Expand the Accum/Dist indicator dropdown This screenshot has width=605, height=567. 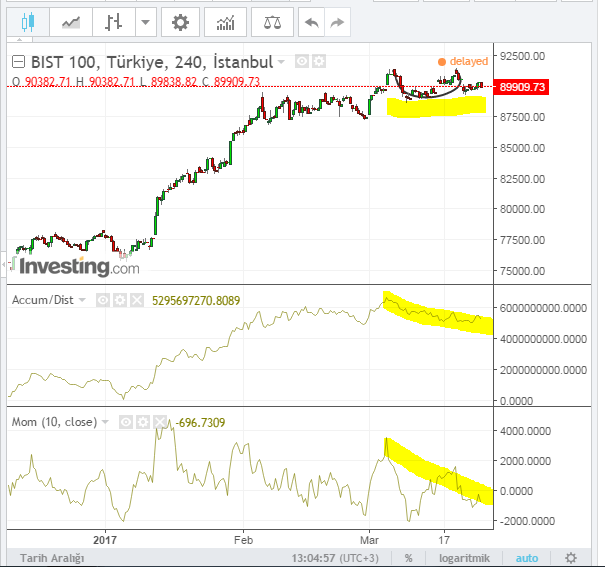click(82, 300)
